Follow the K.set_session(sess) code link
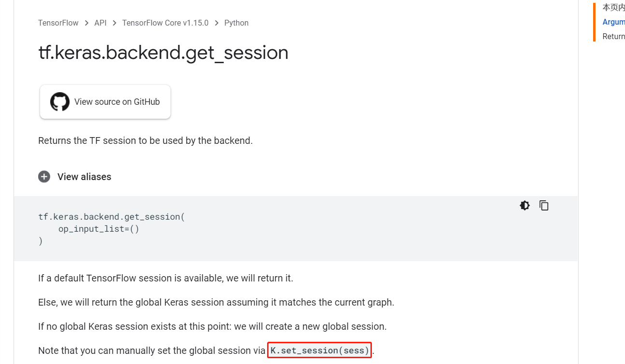This screenshot has width=625, height=364. tap(319, 350)
